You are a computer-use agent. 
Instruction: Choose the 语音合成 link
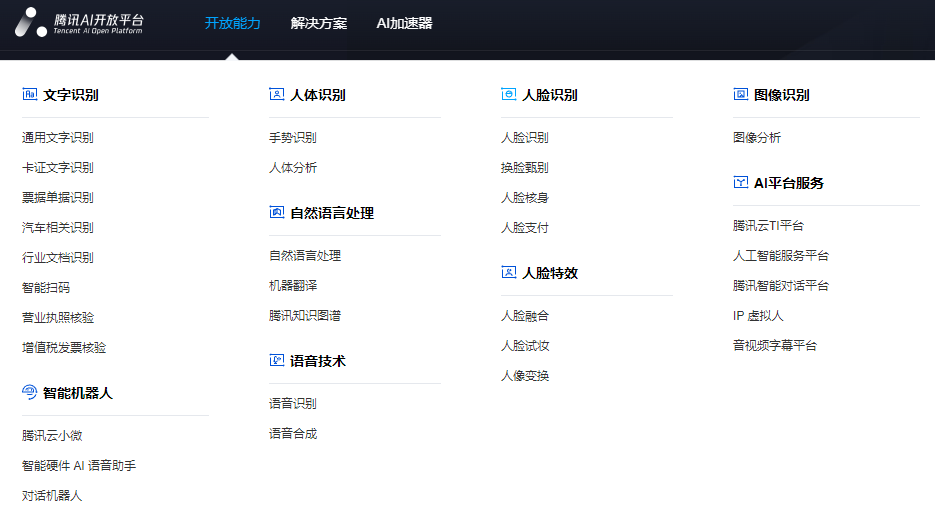click(293, 434)
